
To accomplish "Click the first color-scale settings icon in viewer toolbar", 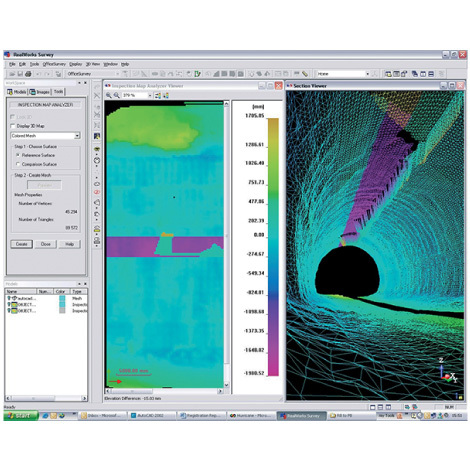I will 158,96.
